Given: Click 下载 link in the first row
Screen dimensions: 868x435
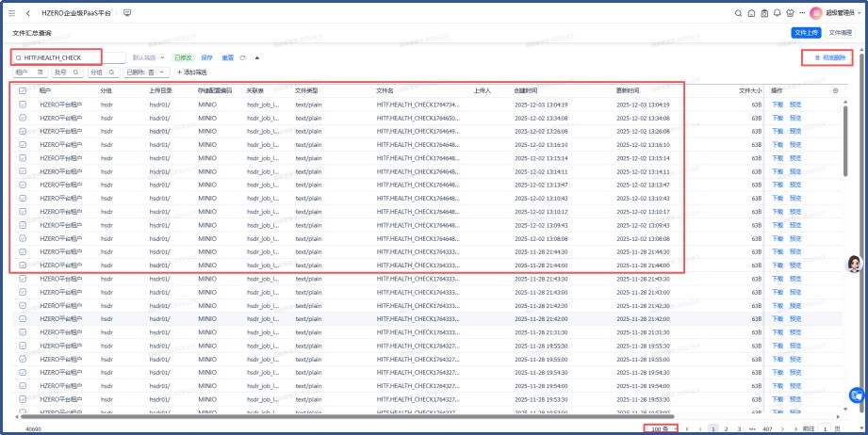Looking at the screenshot, I should (x=778, y=105).
